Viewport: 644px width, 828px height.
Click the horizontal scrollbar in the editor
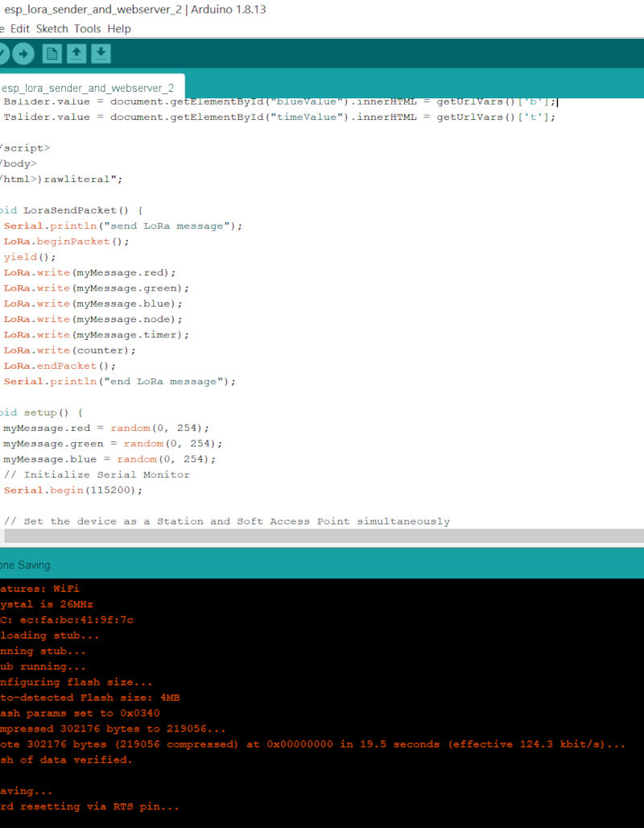tap(323, 536)
